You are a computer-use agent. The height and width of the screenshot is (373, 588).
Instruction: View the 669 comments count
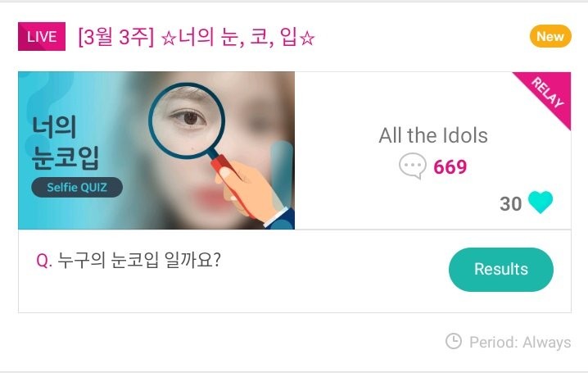(x=450, y=167)
